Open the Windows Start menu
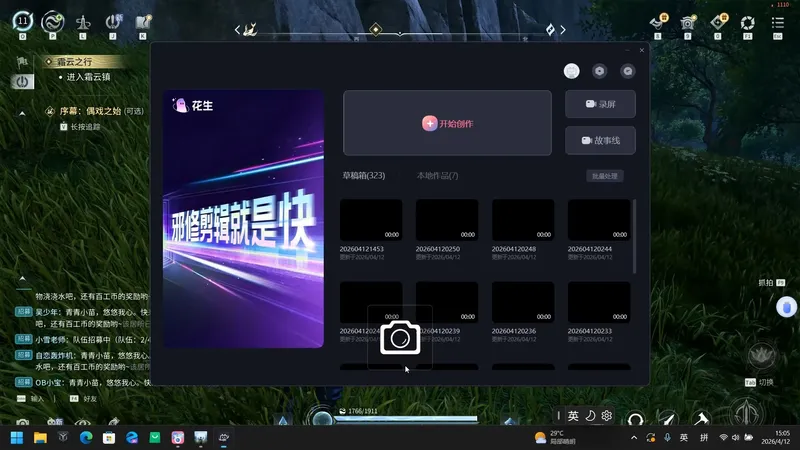The image size is (800, 450). [x=17, y=438]
